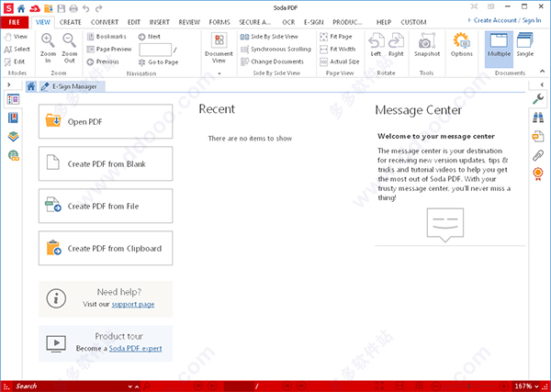Click the Fit Width button

pos(338,50)
